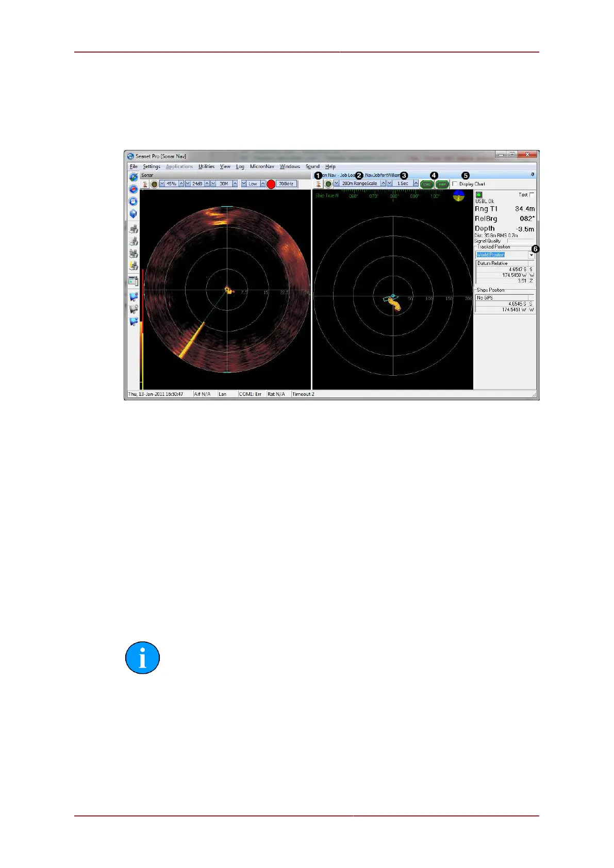
Task: Click the Datum Relative header cell
Action: (502, 263)
